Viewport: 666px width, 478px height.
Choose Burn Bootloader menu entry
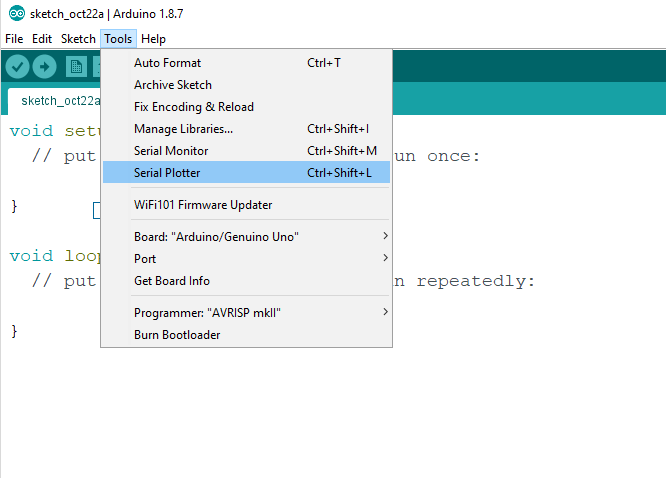(246, 335)
